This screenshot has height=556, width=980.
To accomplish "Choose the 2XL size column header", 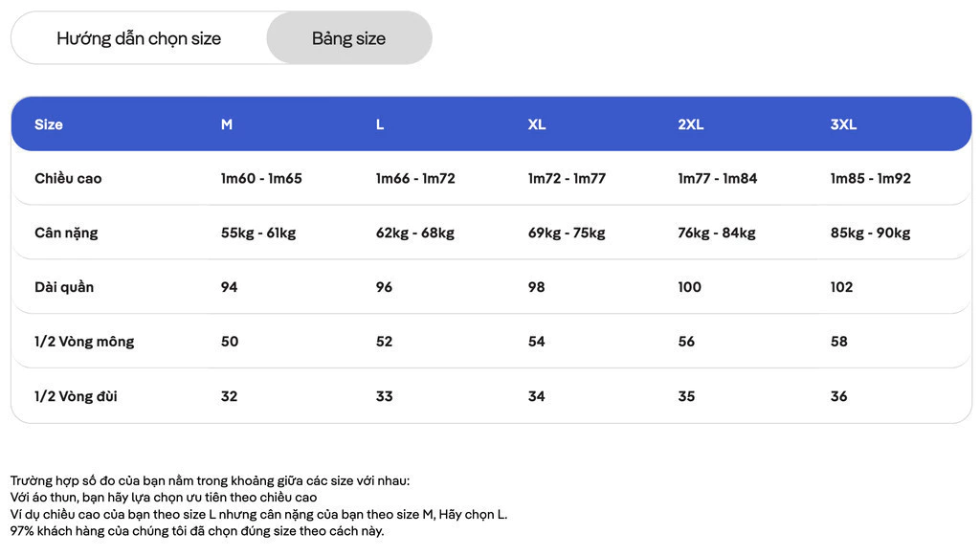I will [691, 124].
